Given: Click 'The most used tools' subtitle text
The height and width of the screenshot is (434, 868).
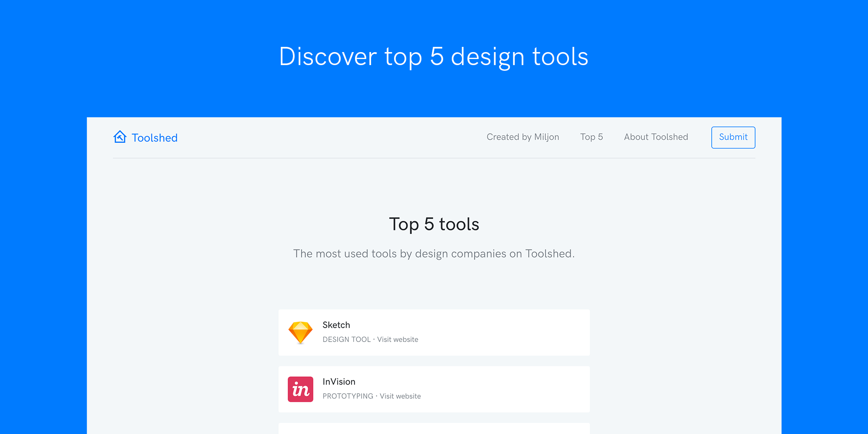Looking at the screenshot, I should click(x=434, y=254).
